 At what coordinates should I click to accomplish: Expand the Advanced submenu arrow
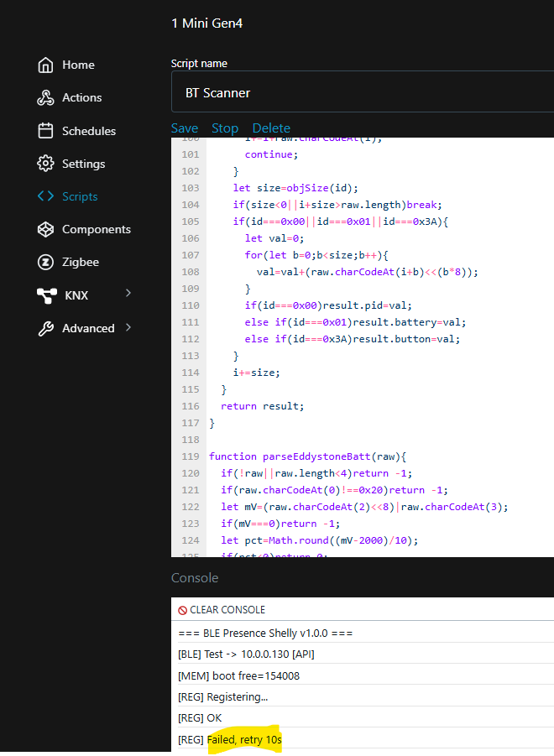[128, 327]
